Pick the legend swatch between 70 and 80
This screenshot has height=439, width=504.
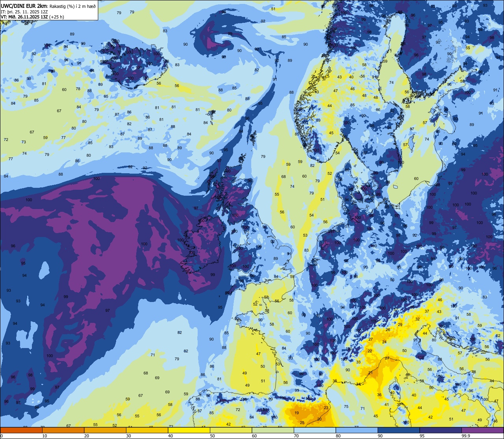[315, 430]
